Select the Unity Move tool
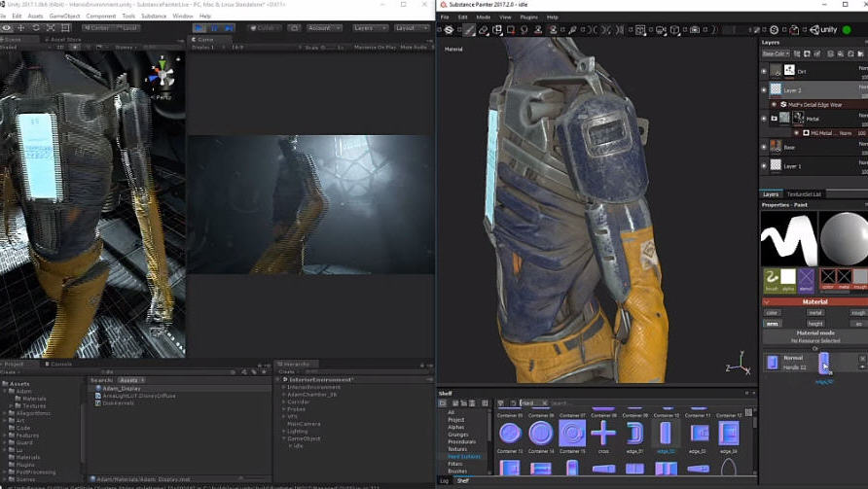Image resolution: width=868 pixels, height=489 pixels. tap(21, 27)
